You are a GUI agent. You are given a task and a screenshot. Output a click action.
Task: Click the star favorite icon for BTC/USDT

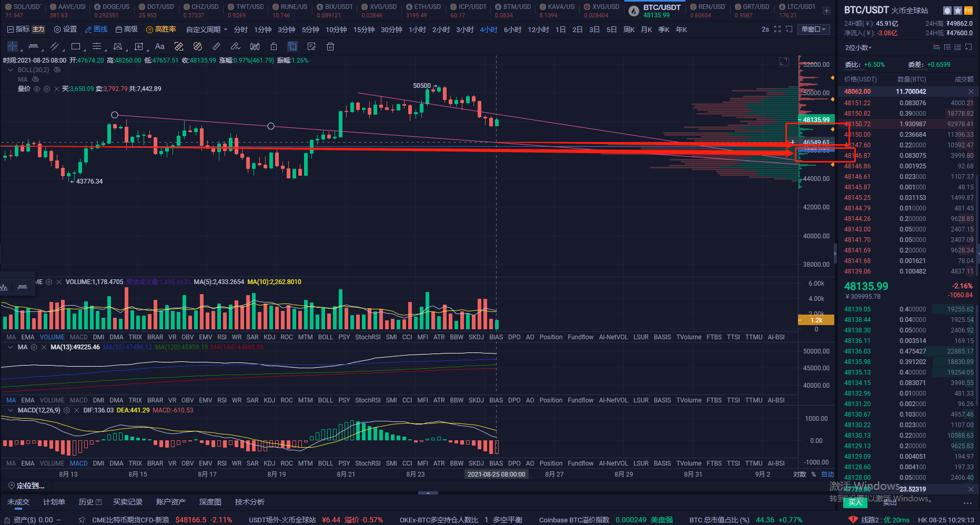pos(958,11)
